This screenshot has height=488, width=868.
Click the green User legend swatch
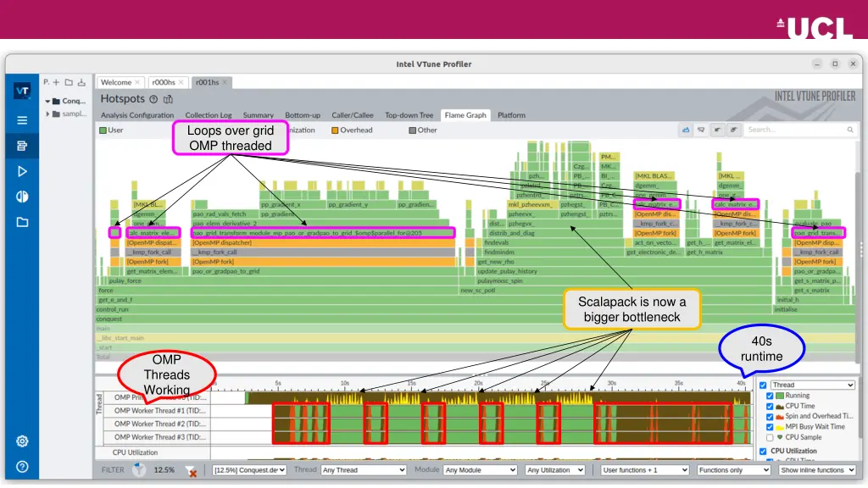103,130
